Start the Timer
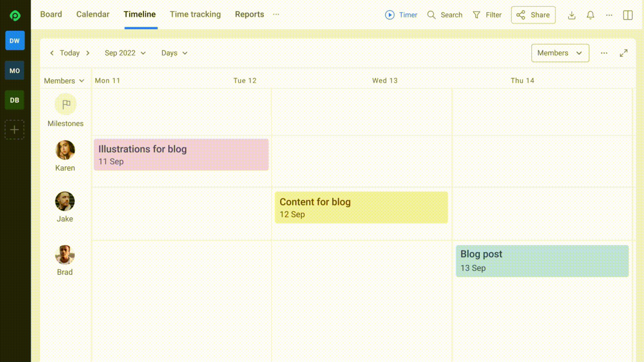 [x=401, y=15]
